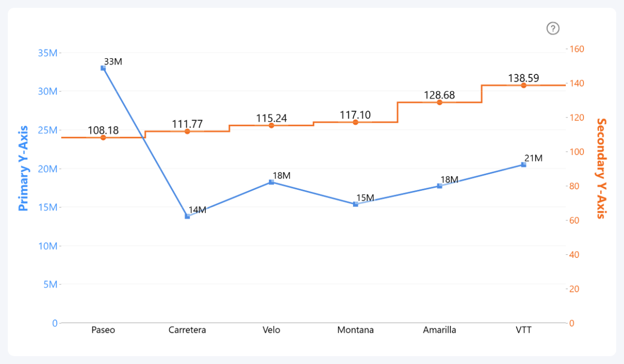Click the Paseo category axis label

103,330
